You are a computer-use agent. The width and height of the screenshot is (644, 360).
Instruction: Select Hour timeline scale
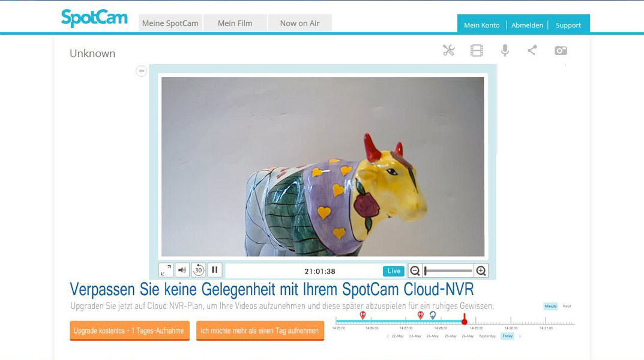(x=567, y=306)
